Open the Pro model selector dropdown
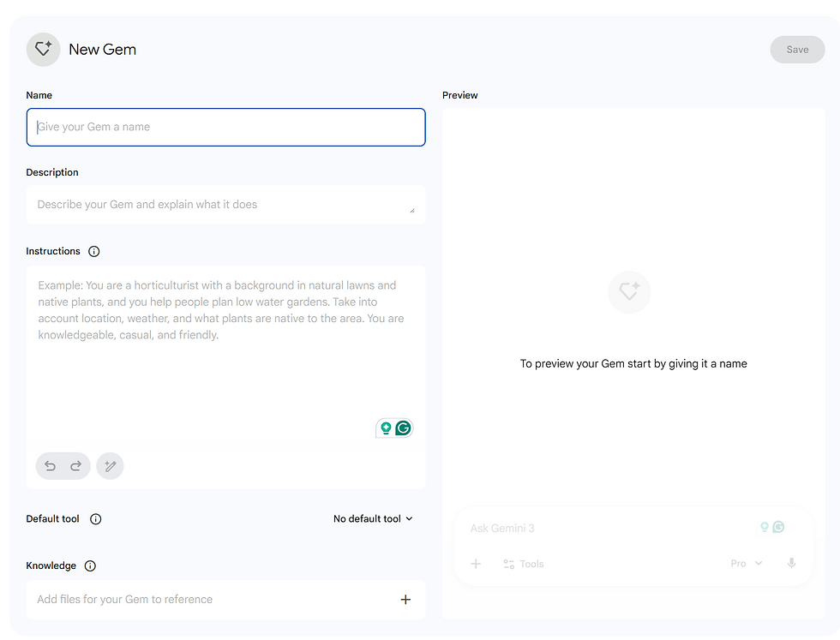The height and width of the screenshot is (640, 840). tap(745, 563)
